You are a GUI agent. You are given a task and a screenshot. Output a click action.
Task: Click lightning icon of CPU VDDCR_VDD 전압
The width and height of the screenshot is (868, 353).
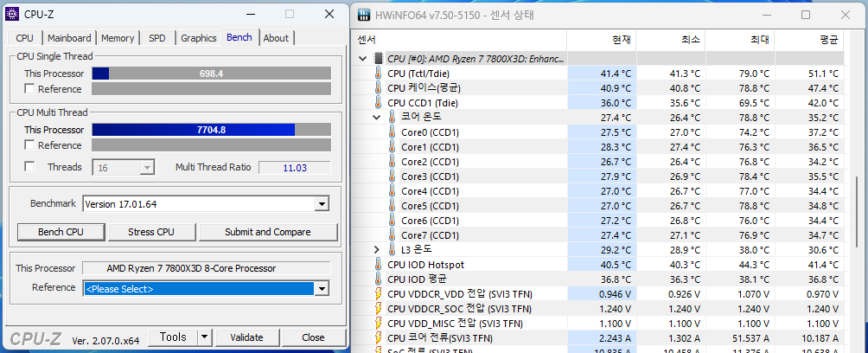(379, 293)
